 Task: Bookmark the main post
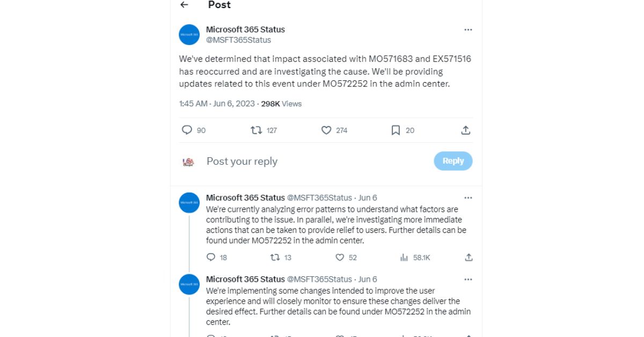(396, 130)
